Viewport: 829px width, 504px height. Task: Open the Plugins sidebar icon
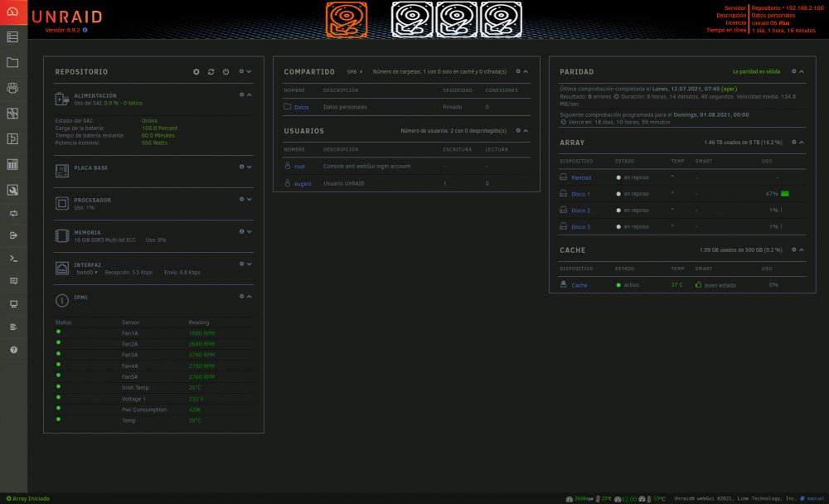tap(12, 138)
